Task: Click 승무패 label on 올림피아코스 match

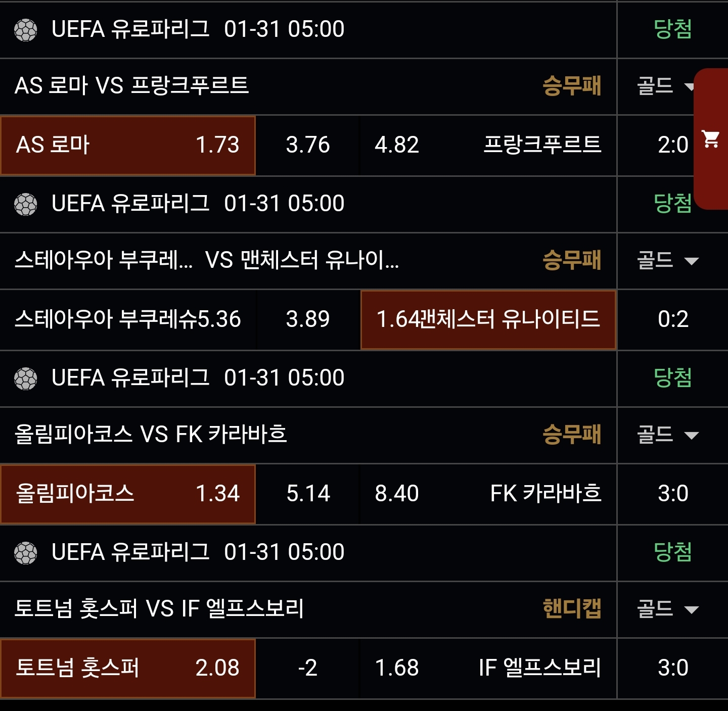Action: 571,435
